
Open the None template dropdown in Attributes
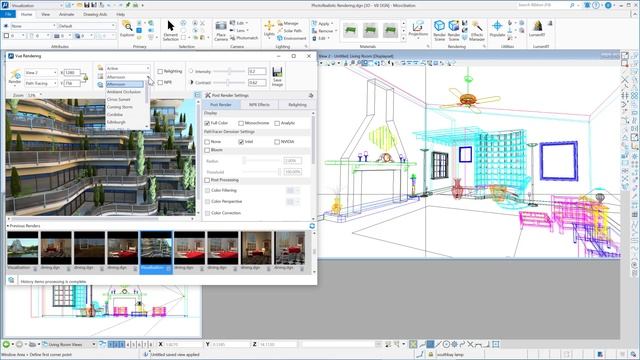tap(33, 26)
